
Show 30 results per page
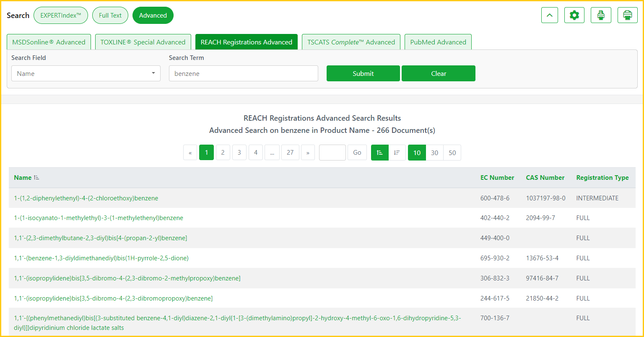434,153
